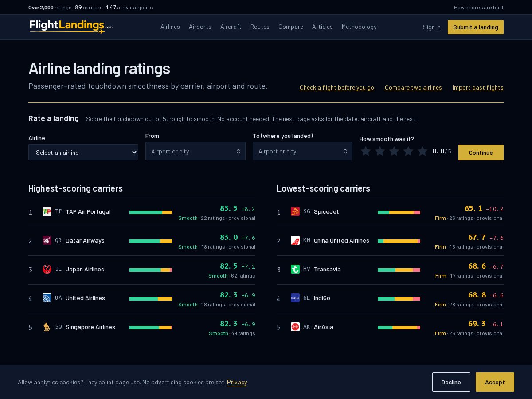This screenshot has width=532, height=399.
Task: Open Japan Airlines carrier name
Action: (x=85, y=269)
